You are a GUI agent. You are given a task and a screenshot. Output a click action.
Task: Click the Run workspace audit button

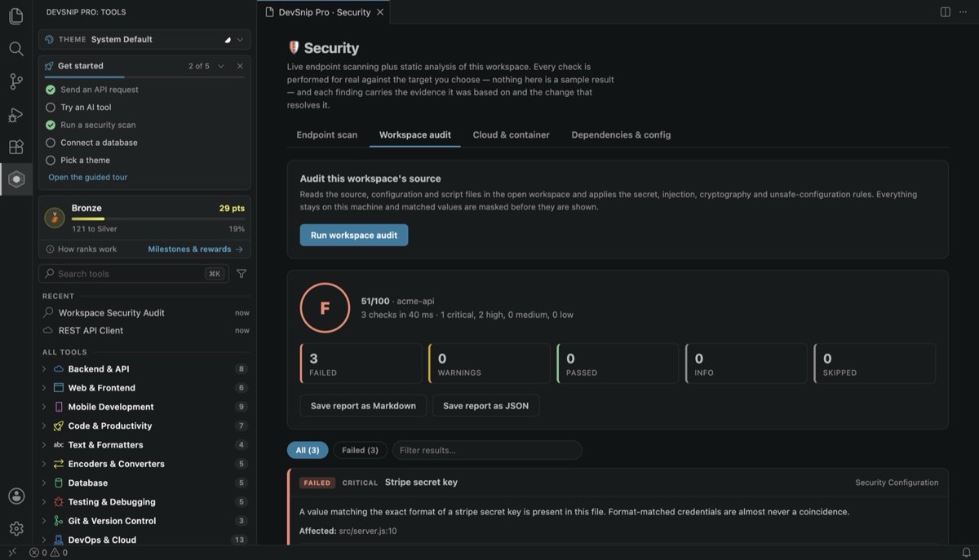click(x=354, y=235)
